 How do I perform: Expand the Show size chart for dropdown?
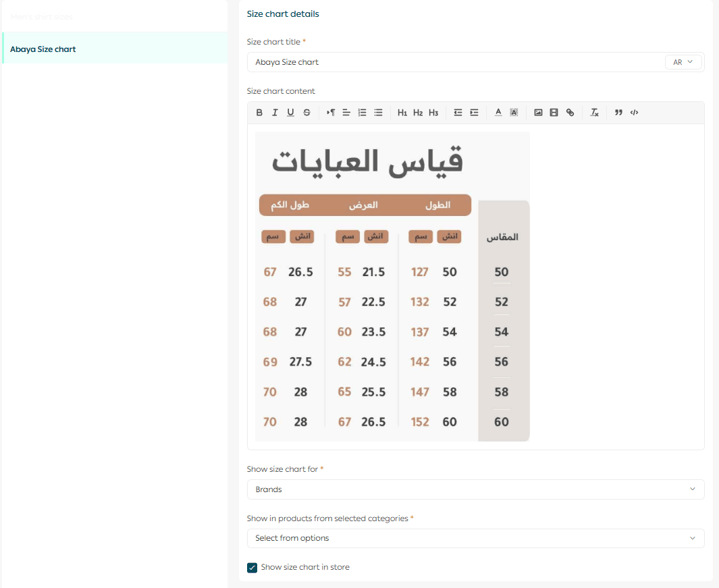[x=475, y=489]
